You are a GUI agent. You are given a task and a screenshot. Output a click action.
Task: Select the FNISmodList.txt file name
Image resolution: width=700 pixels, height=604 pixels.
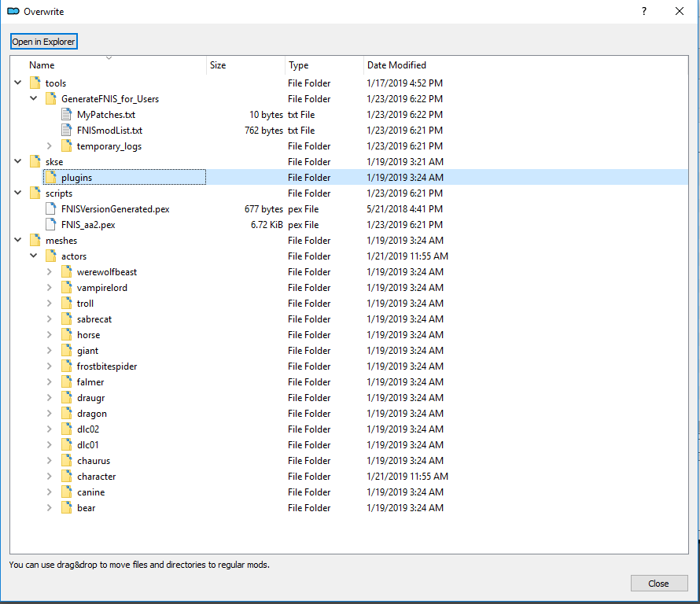click(110, 131)
